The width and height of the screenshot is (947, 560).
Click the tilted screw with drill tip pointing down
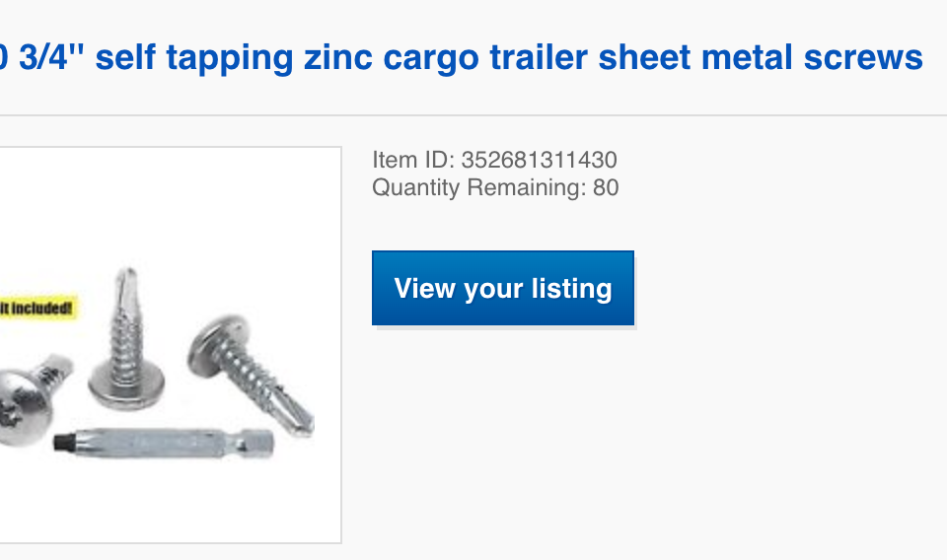coord(252,372)
